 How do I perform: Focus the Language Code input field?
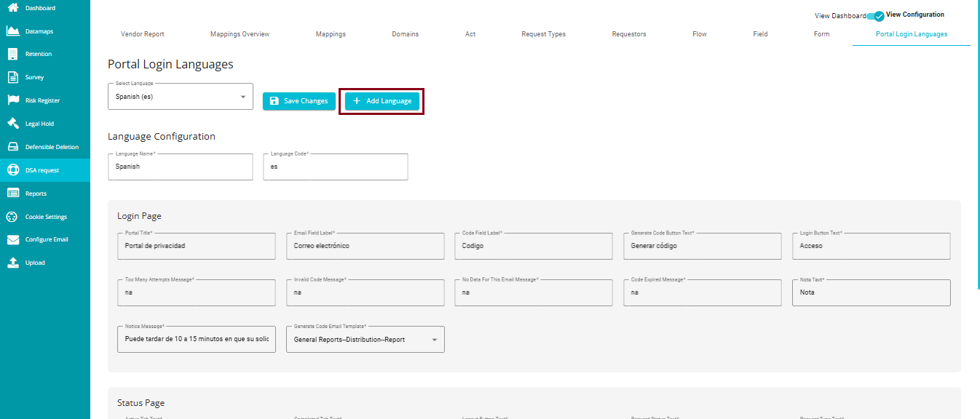(335, 167)
